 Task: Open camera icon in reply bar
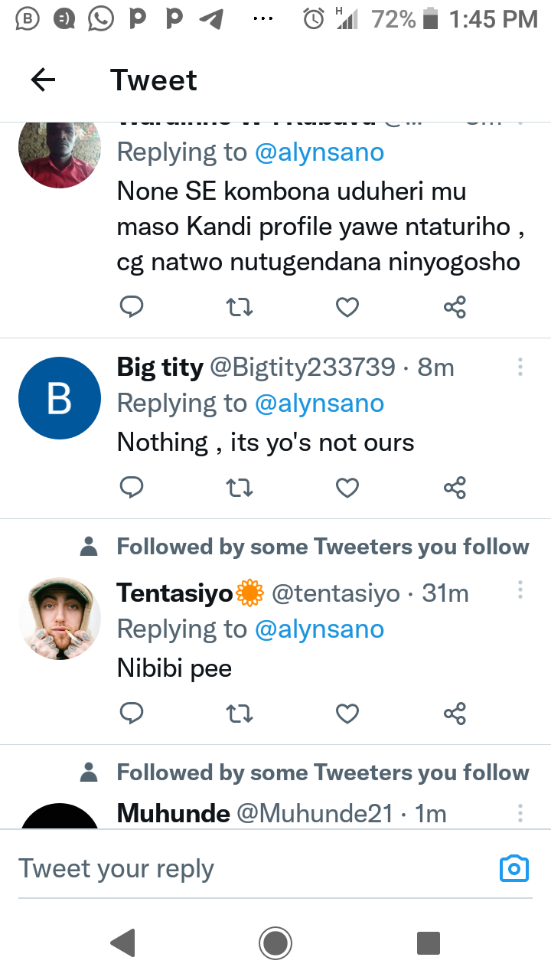(514, 868)
